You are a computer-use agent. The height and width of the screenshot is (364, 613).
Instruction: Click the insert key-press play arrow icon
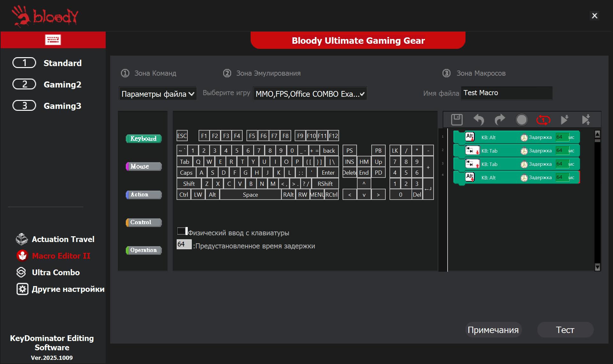coord(564,120)
